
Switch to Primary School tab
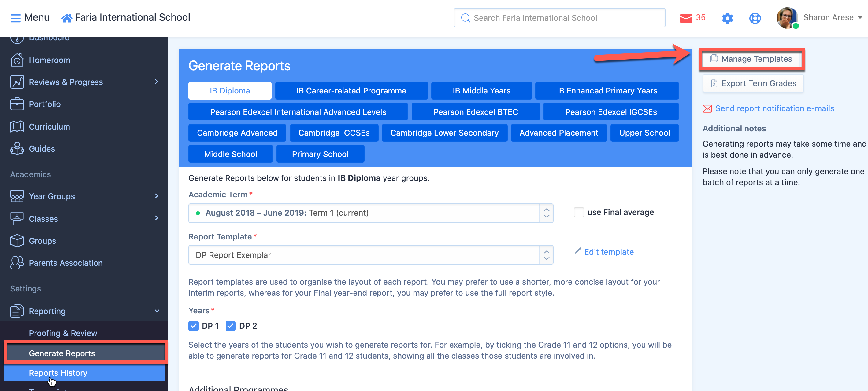(320, 154)
